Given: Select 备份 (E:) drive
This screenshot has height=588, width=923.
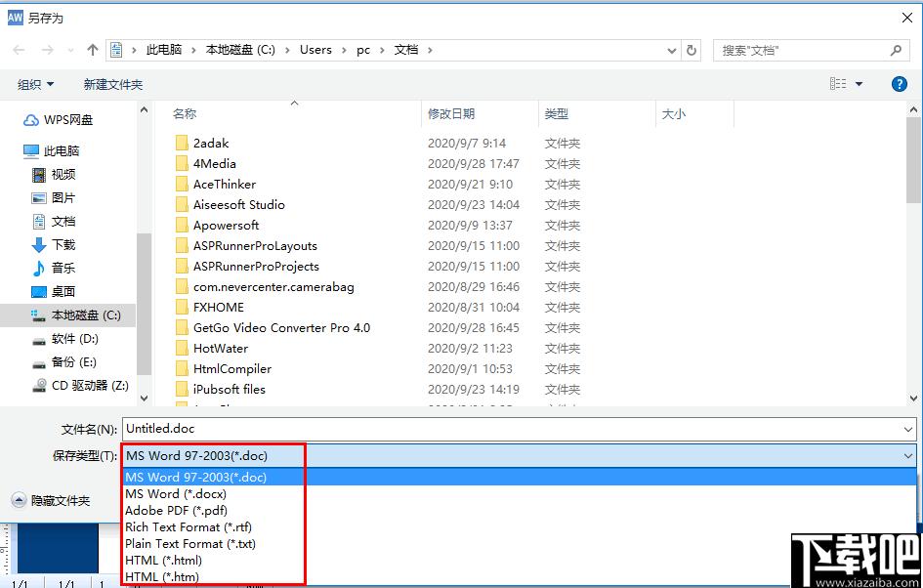Looking at the screenshot, I should [64, 362].
